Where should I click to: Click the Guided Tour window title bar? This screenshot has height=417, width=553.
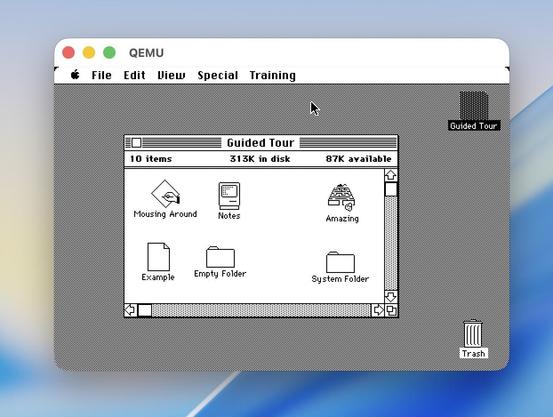click(261, 143)
